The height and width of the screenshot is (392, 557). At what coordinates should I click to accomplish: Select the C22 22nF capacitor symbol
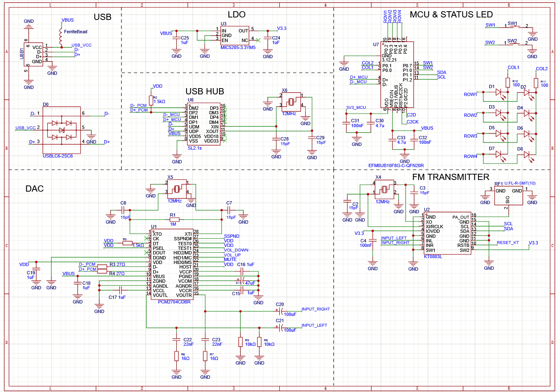(177, 339)
